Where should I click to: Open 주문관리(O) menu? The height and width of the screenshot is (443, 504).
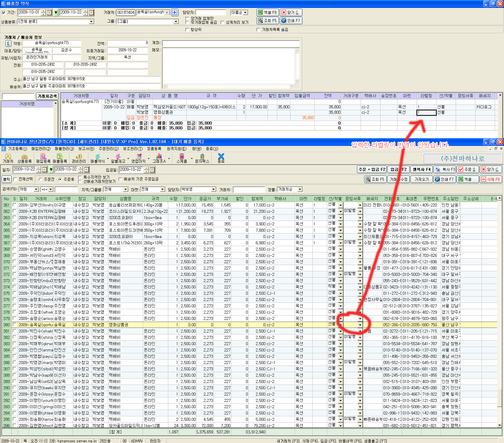(x=109, y=149)
